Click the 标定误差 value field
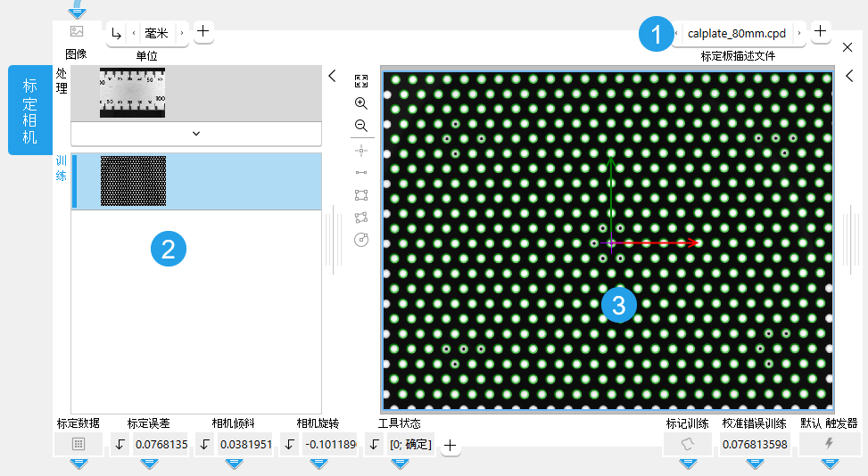Viewport: 868px width, 476px height. 161,444
